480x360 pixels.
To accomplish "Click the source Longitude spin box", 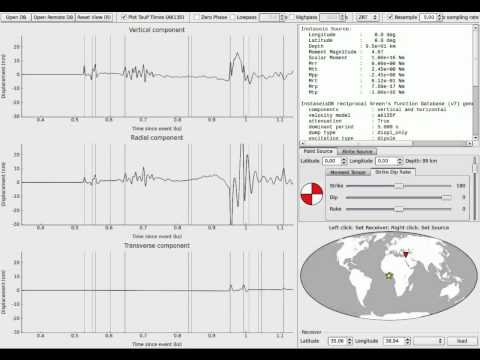I will click(x=389, y=161).
